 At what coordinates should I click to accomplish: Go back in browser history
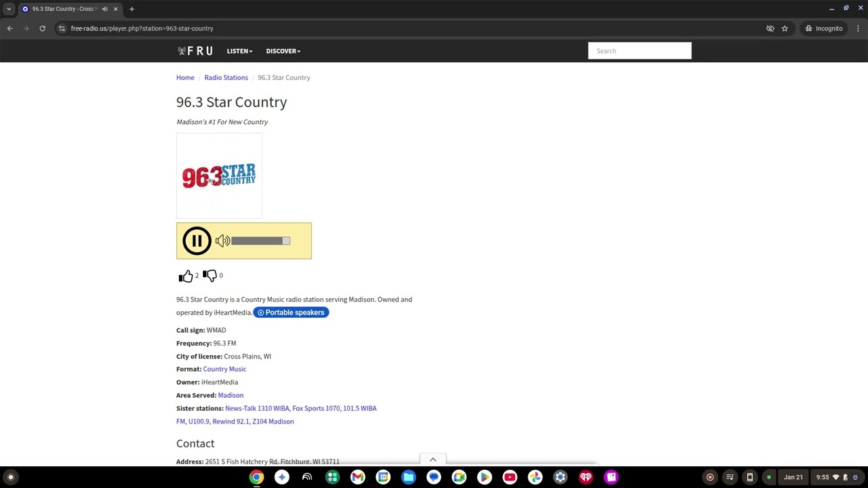click(x=9, y=28)
